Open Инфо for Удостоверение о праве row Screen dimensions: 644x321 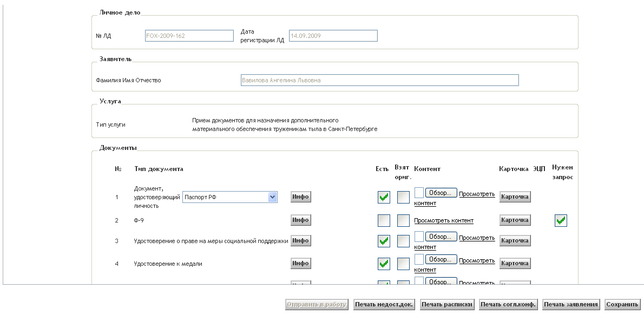[x=301, y=240]
